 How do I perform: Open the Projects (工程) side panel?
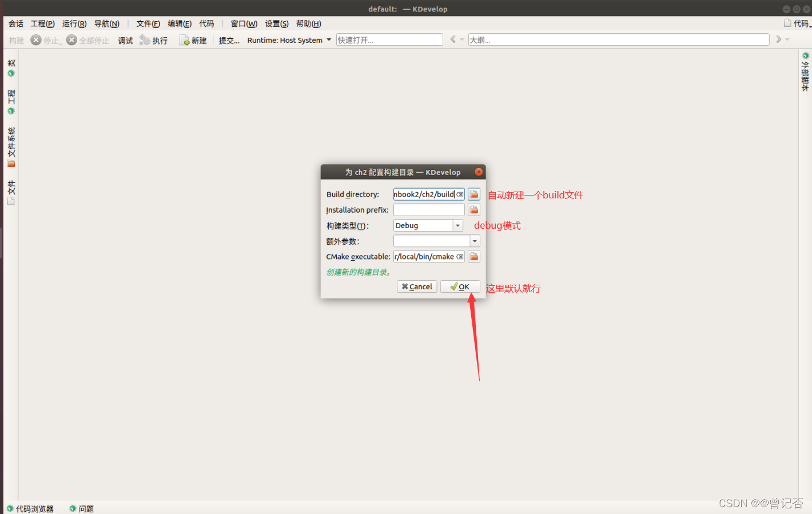click(x=11, y=101)
